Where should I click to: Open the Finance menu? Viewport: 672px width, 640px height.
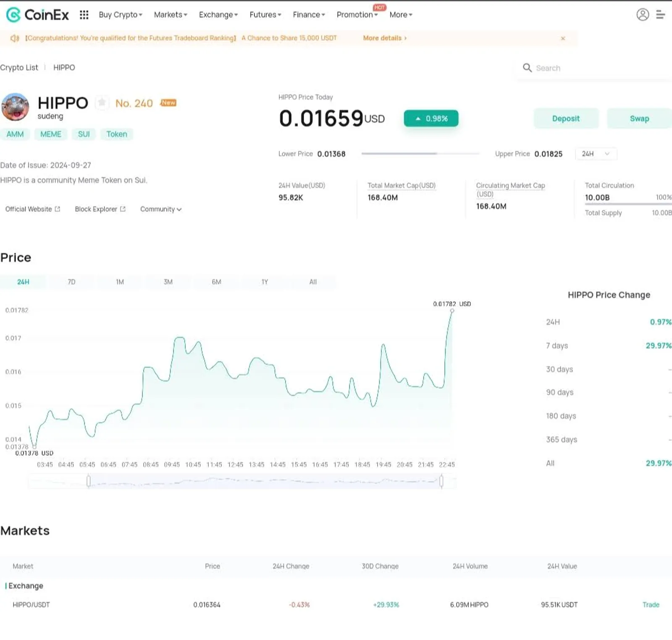[x=309, y=15]
